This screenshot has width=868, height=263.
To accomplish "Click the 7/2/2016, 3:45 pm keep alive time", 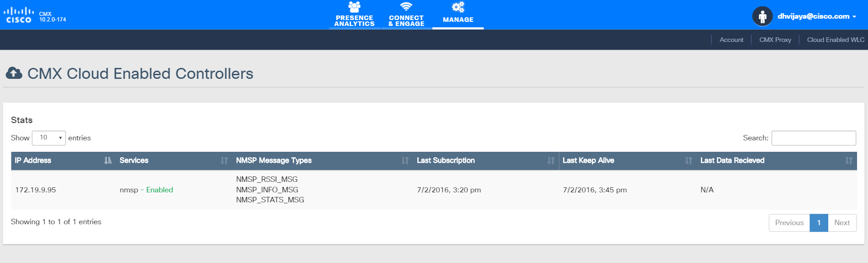I will pyautogui.click(x=594, y=190).
